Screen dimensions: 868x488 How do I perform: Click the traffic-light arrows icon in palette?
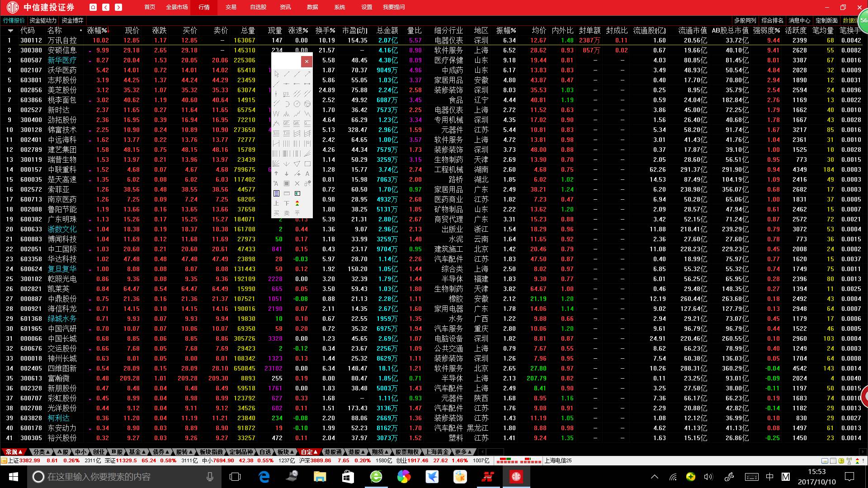coord(297,203)
